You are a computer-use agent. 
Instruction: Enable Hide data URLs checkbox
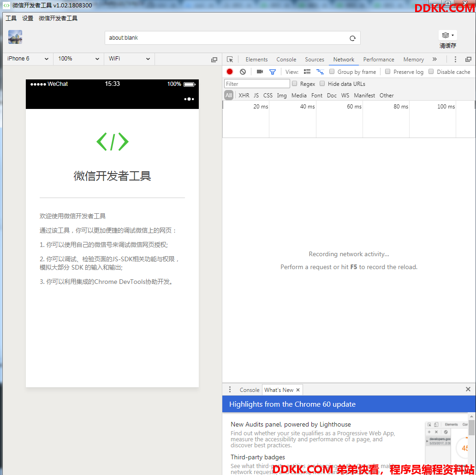pyautogui.click(x=322, y=84)
